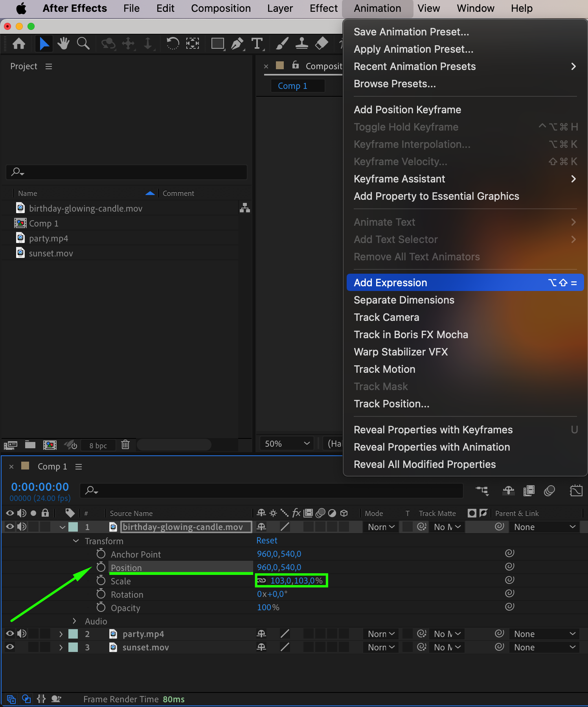The width and height of the screenshot is (588, 707).
Task: Select the Type text tool
Action: pos(257,43)
